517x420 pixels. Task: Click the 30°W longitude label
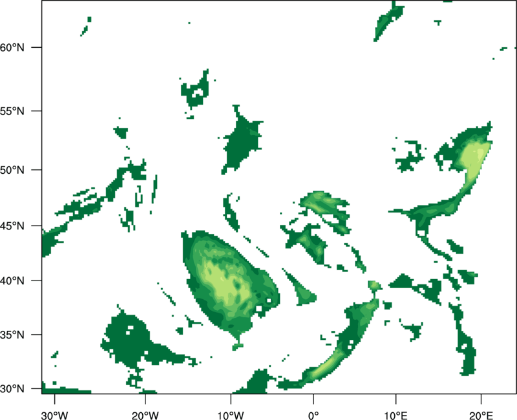55,415
